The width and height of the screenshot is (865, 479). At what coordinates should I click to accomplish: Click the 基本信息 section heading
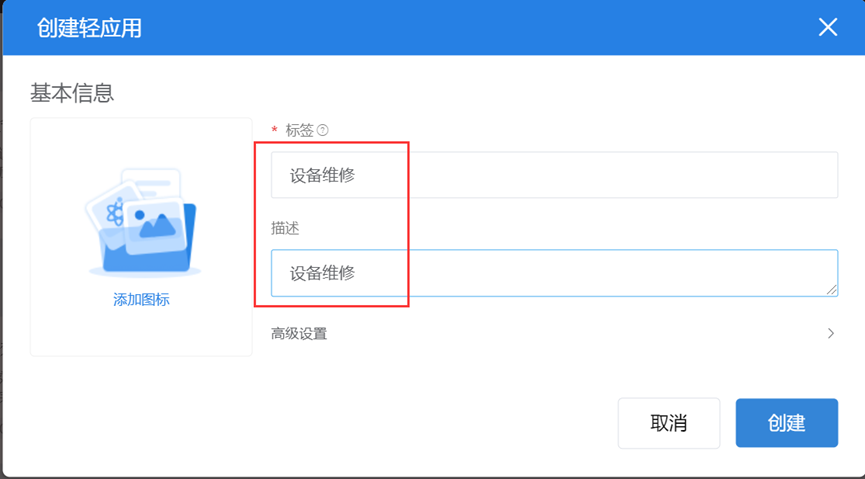coord(72,93)
